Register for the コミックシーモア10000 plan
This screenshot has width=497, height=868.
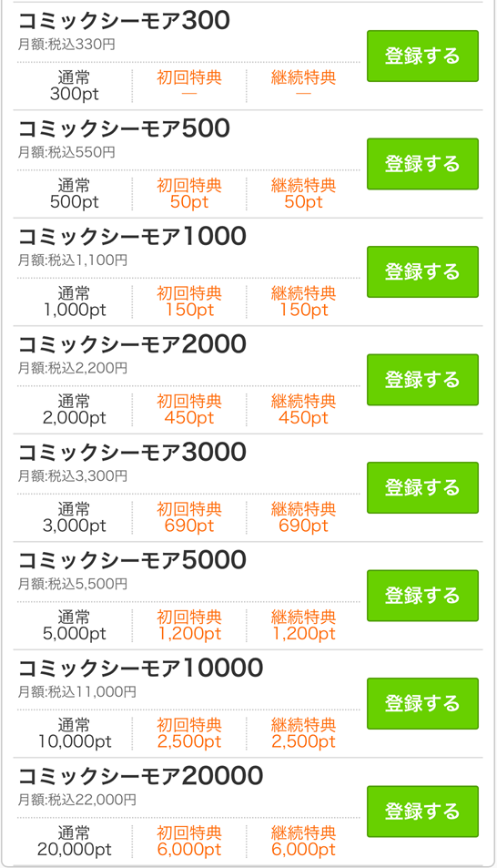422,703
